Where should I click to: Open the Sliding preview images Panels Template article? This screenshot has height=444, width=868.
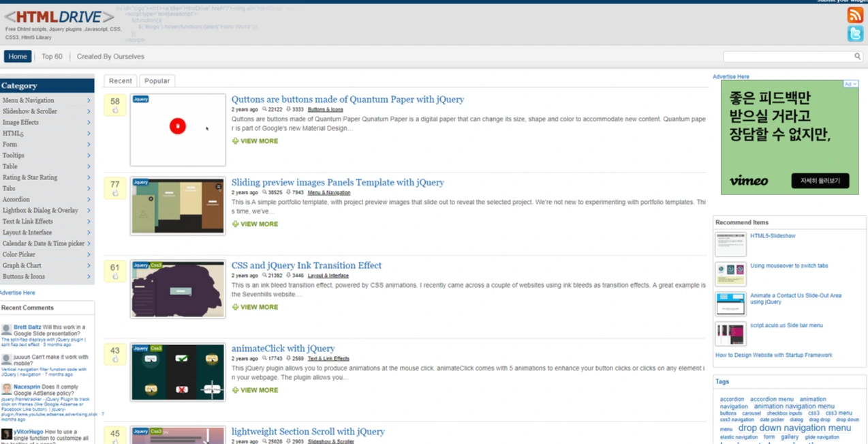[x=337, y=183]
